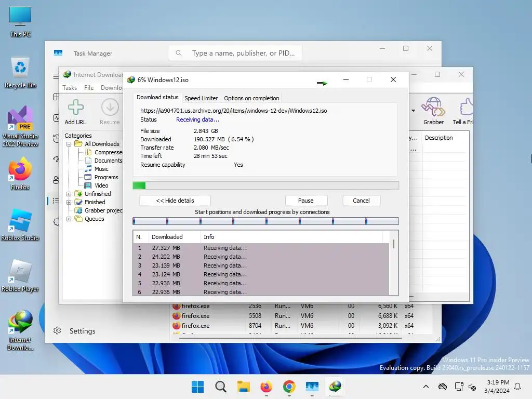Open the Downloads menu in IDM

pyautogui.click(x=112, y=87)
